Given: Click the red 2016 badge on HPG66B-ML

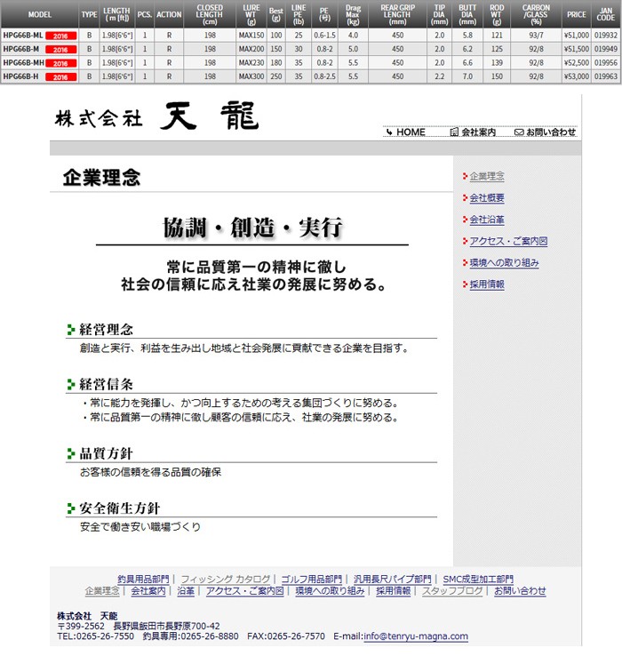Looking at the screenshot, I should [x=60, y=36].
